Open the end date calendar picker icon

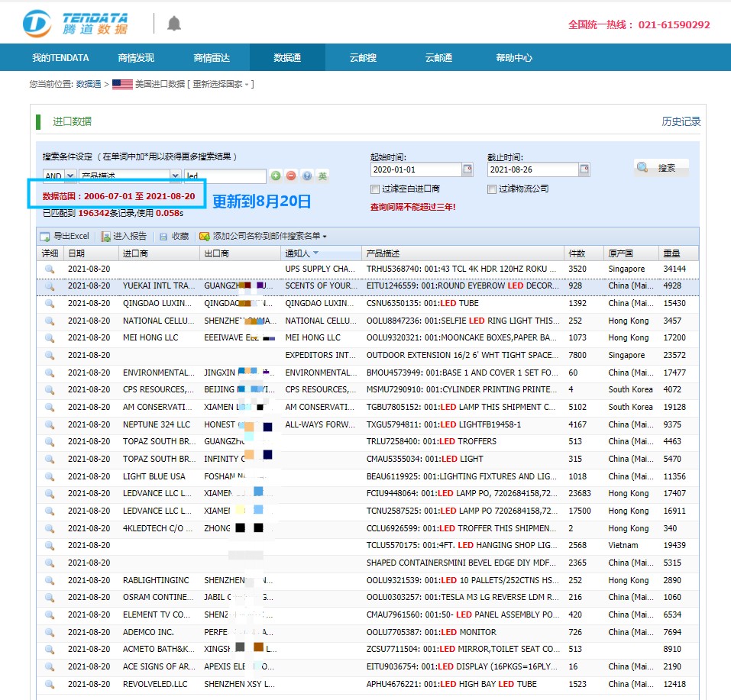point(584,169)
